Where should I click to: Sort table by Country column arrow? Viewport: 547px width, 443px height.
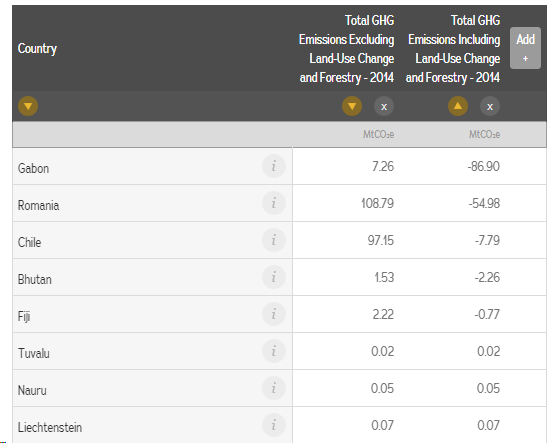click(x=28, y=106)
